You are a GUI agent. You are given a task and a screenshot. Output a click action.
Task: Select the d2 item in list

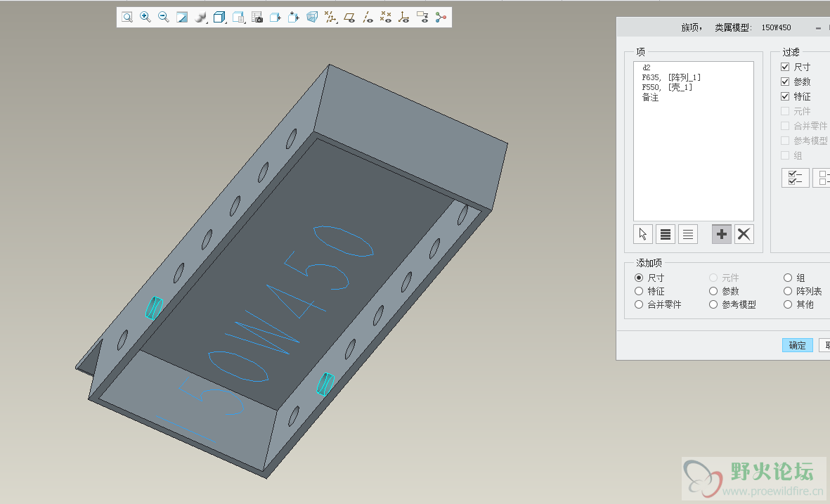click(647, 67)
